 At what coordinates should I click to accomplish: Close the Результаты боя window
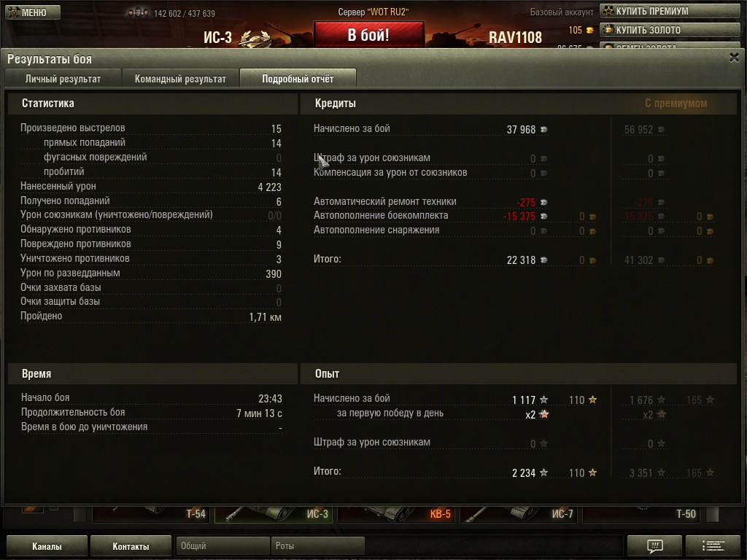(734, 58)
